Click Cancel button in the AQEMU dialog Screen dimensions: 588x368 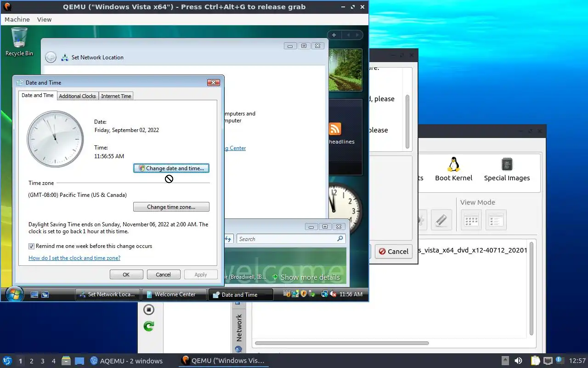[393, 251]
